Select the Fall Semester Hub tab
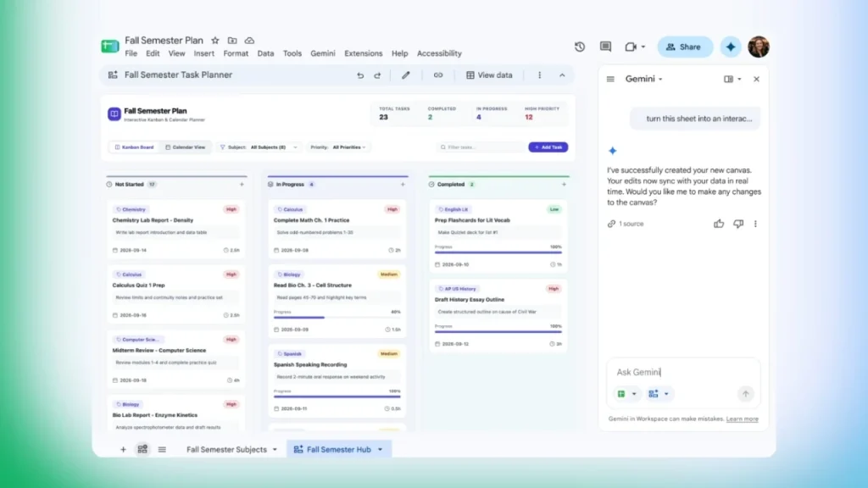 pyautogui.click(x=339, y=449)
